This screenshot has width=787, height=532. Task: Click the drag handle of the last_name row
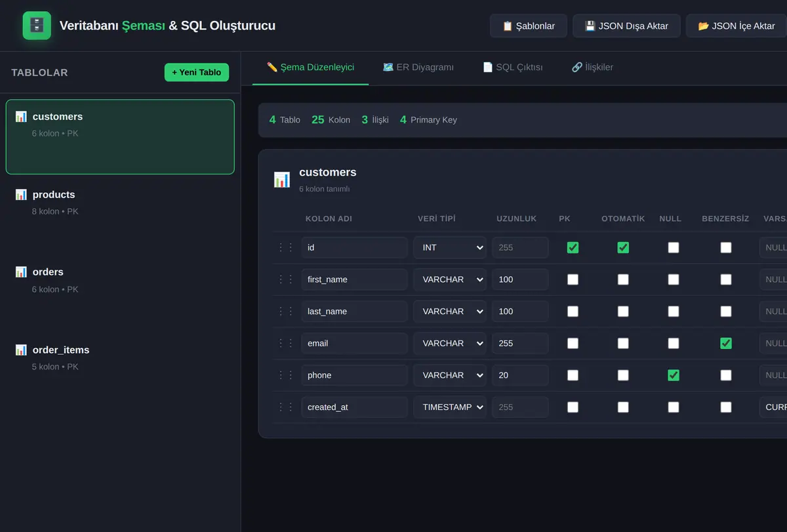[x=286, y=312]
